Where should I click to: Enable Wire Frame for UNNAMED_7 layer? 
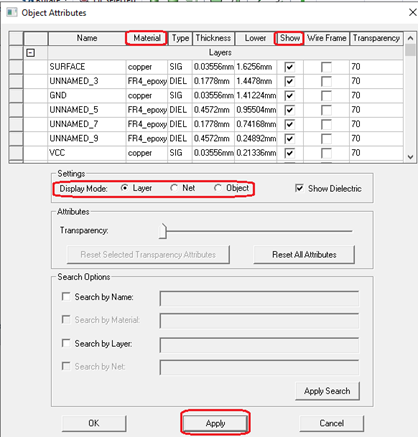tap(326, 124)
